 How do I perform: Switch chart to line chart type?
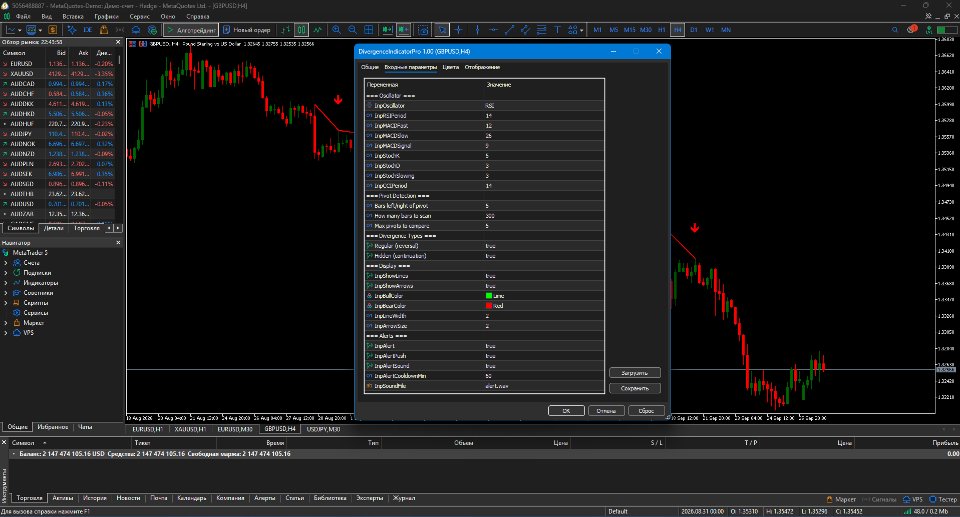tap(317, 29)
